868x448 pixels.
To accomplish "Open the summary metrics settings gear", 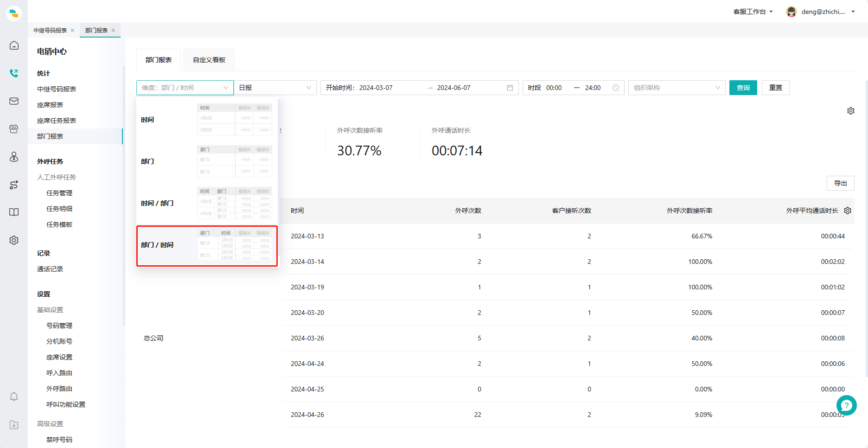I will click(x=851, y=111).
